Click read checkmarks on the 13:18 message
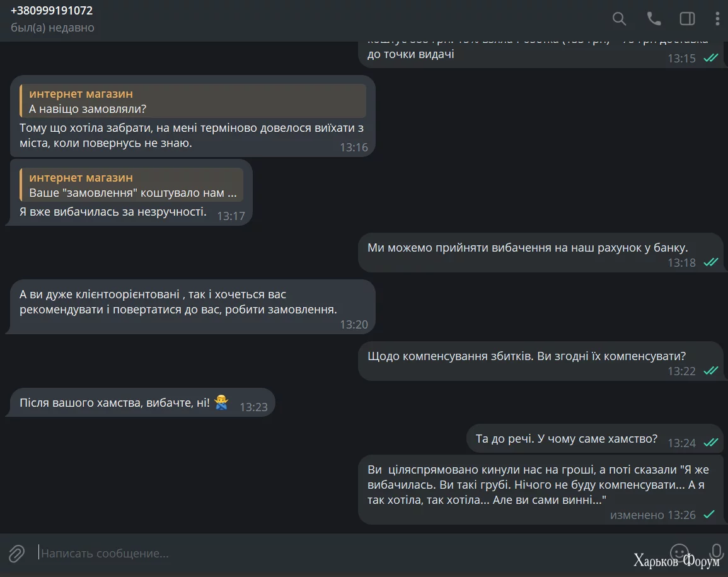 (711, 262)
